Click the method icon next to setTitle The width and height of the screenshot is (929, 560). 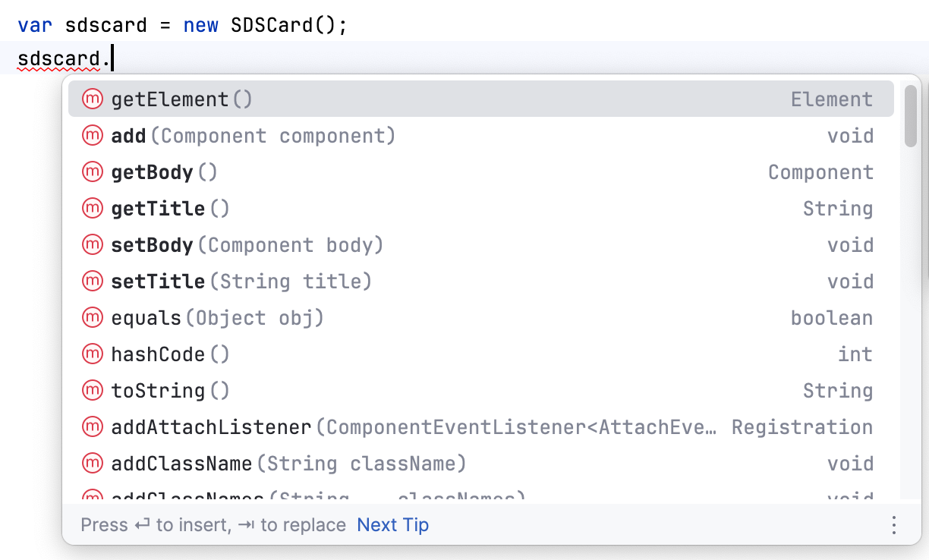(x=92, y=281)
